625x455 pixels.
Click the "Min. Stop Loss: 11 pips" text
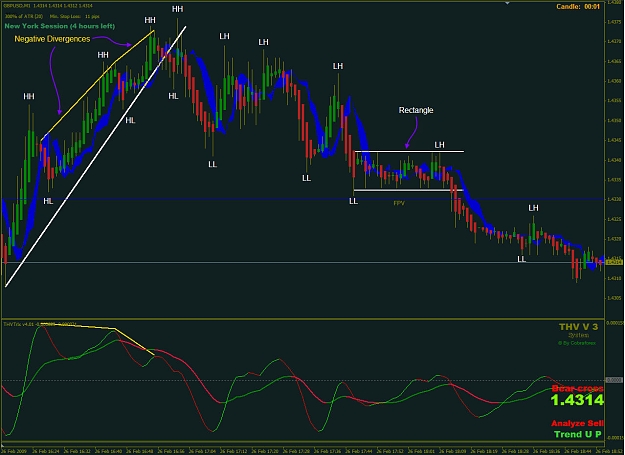tap(75, 16)
